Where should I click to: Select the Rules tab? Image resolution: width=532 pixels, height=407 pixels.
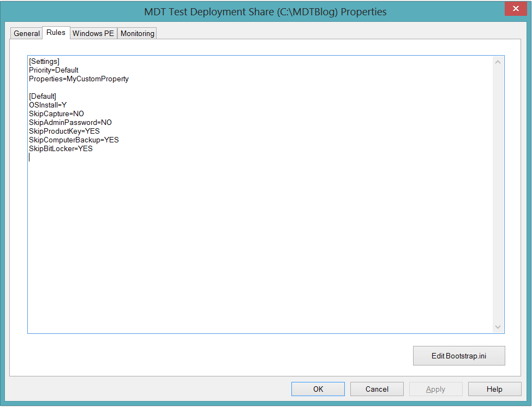click(x=56, y=33)
